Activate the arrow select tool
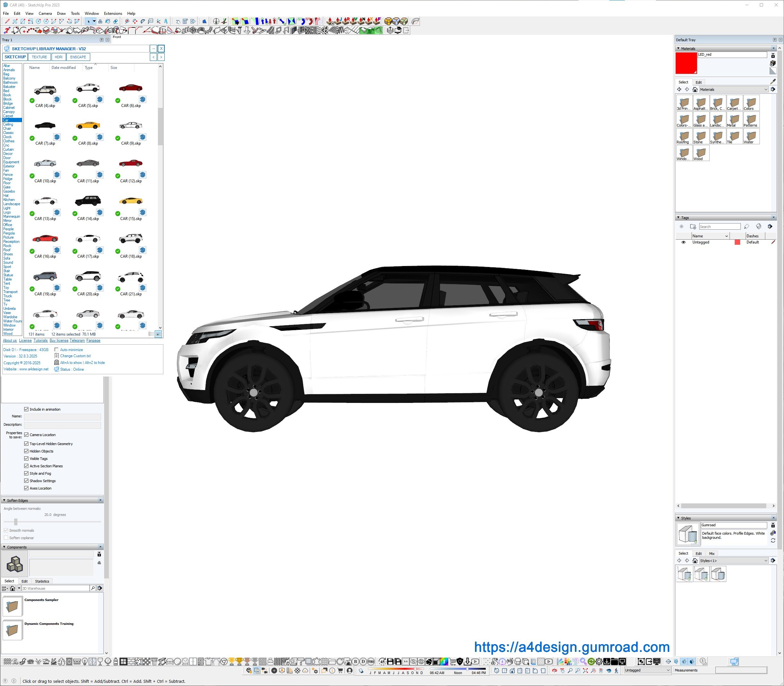Screen dimensions: 784x686 point(88,22)
